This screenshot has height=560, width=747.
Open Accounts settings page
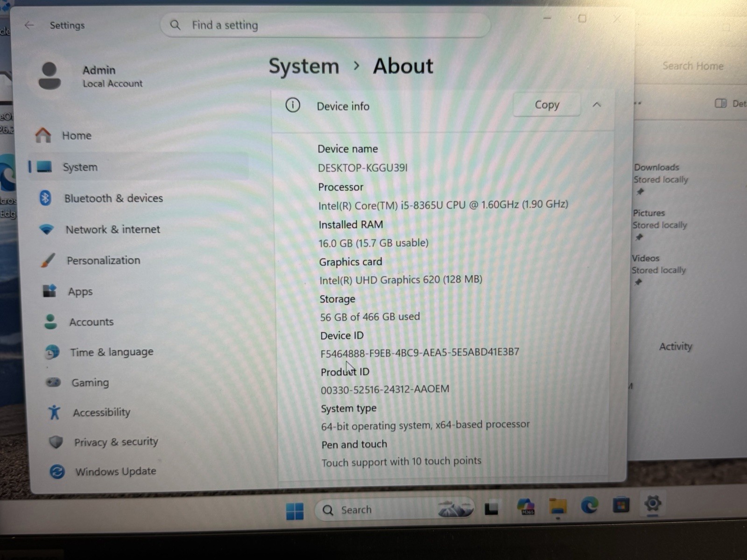point(144,322)
